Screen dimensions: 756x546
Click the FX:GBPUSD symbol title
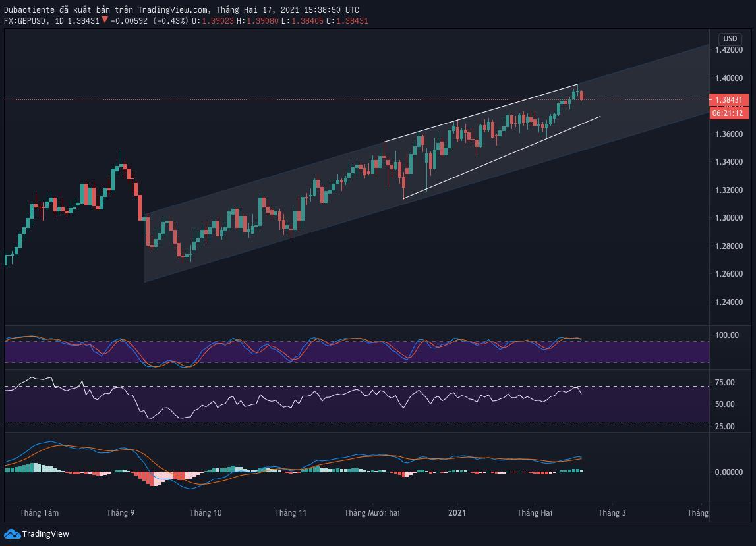tap(26, 21)
